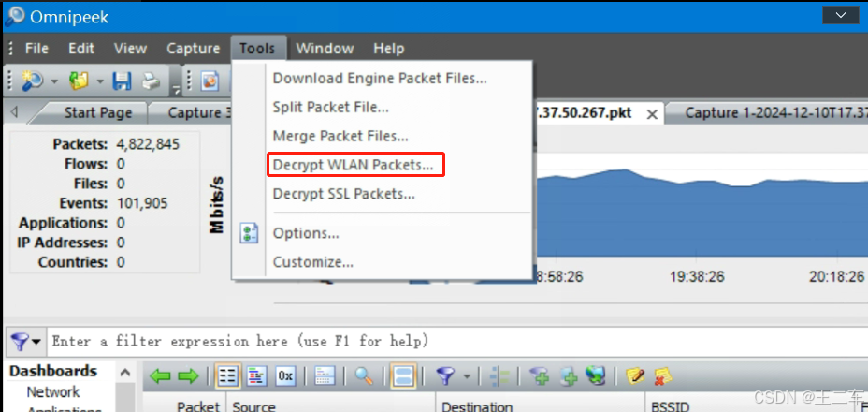Viewport: 868px width, 412px height.
Task: Close the .pkt file tab
Action: tap(652, 114)
